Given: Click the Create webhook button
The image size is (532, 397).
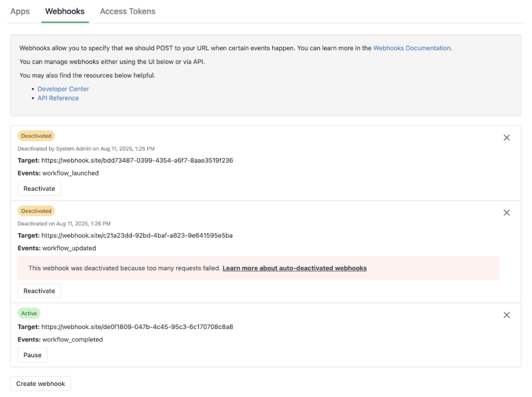Looking at the screenshot, I should coord(40,384).
